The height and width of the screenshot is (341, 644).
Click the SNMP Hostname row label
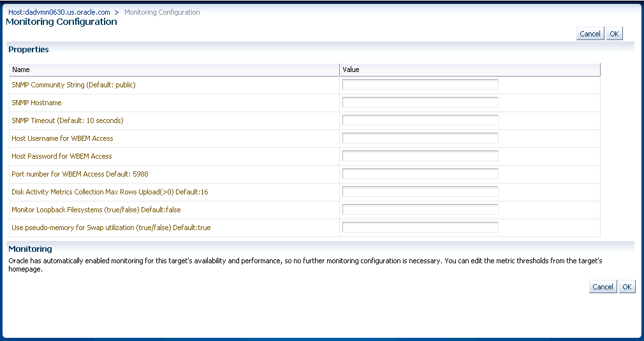[x=36, y=103]
